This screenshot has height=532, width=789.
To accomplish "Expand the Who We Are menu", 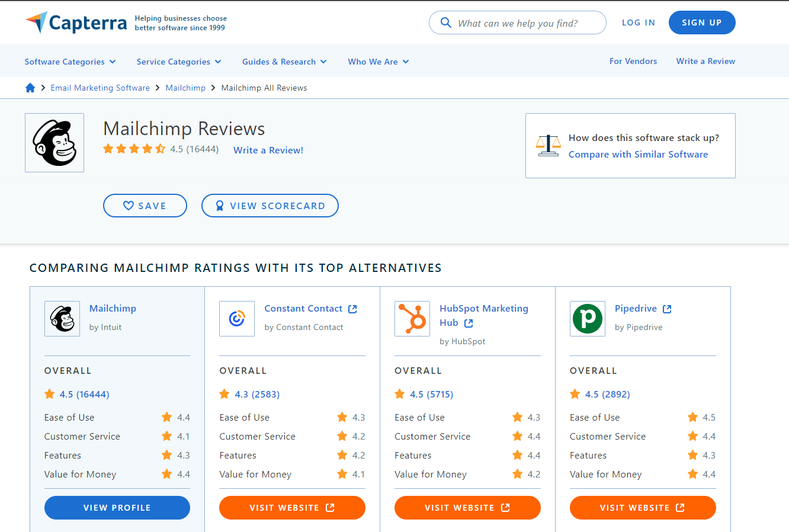I will pyautogui.click(x=379, y=62).
